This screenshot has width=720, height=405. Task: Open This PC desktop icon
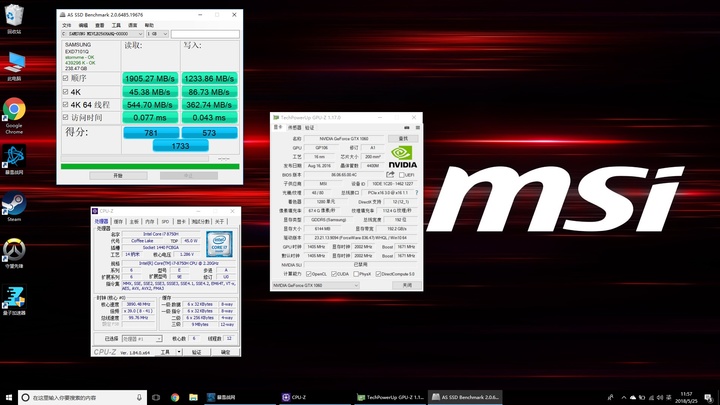14,66
